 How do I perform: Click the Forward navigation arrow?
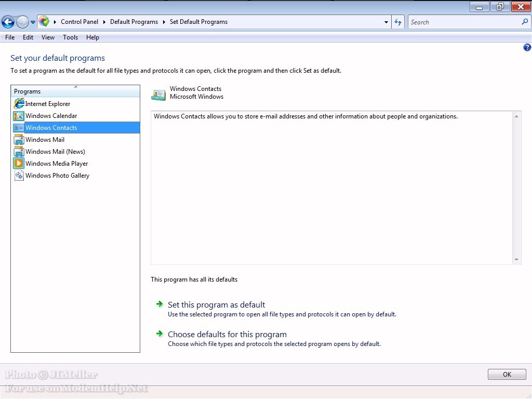[x=22, y=22]
